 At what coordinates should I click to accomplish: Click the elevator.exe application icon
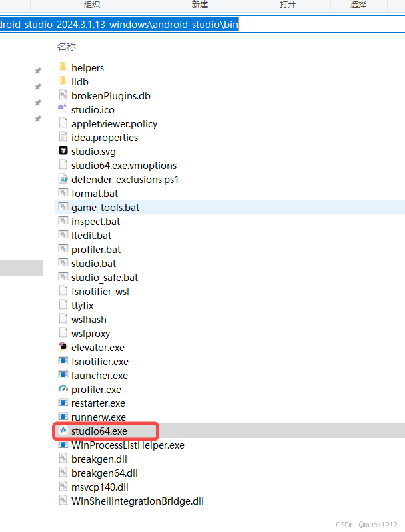[x=63, y=346]
